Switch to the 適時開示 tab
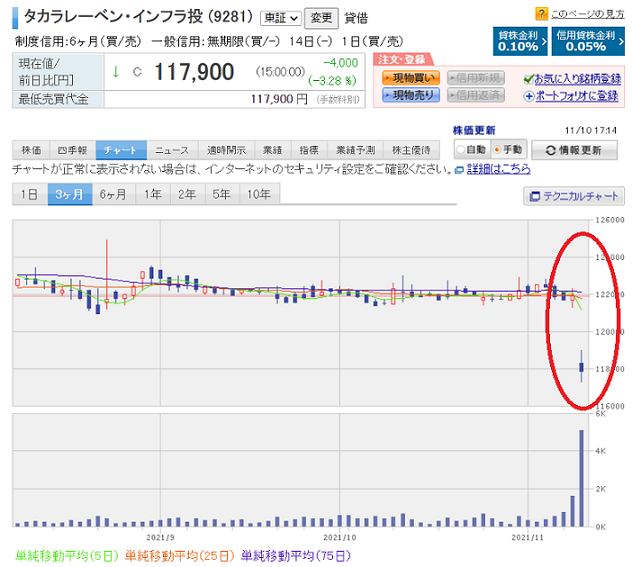 coord(226,150)
